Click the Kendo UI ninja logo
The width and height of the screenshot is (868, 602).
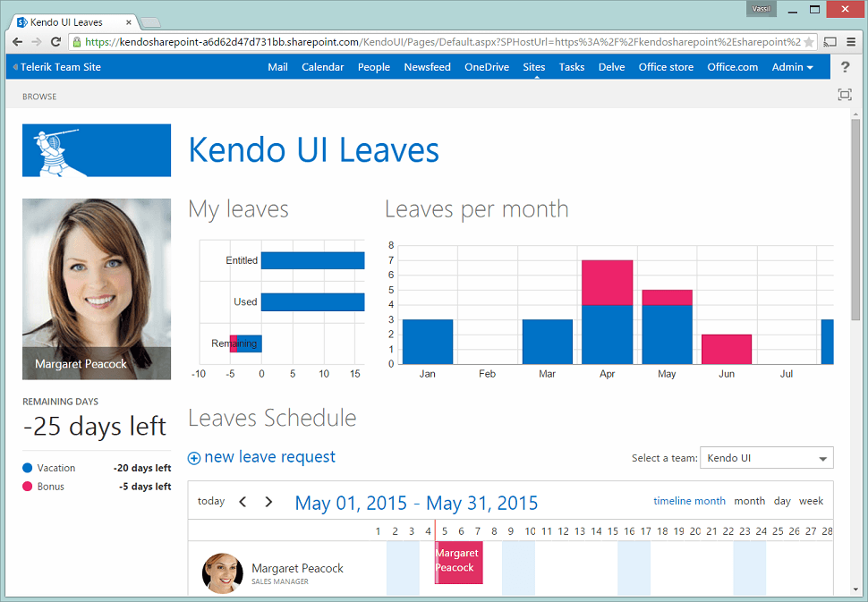click(97, 150)
